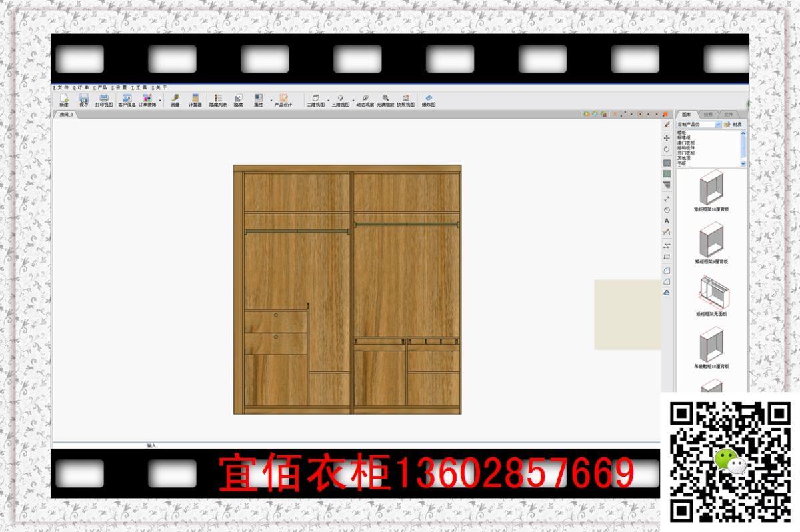This screenshot has height=532, width=800.
Task: Select 矮柜 in the category list
Action: (x=681, y=133)
